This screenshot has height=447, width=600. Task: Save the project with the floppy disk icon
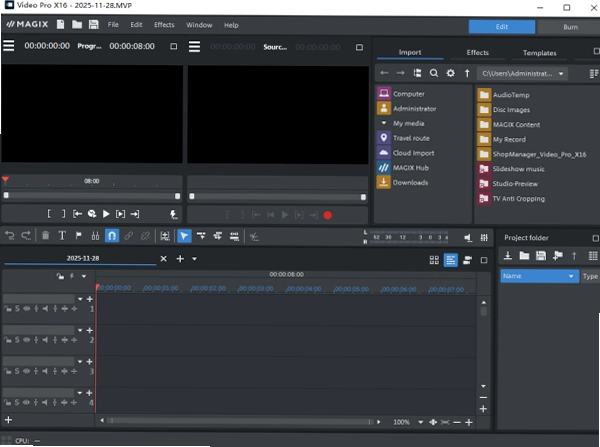(93, 24)
